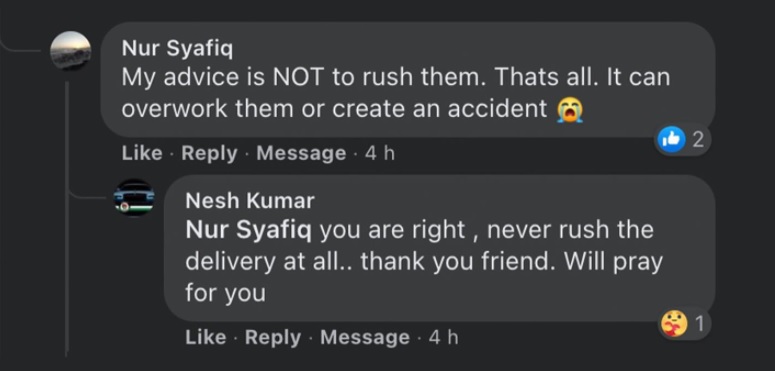Screen dimensions: 775x371
Task: Message Nur Syafiq from his comment
Action: coord(301,153)
